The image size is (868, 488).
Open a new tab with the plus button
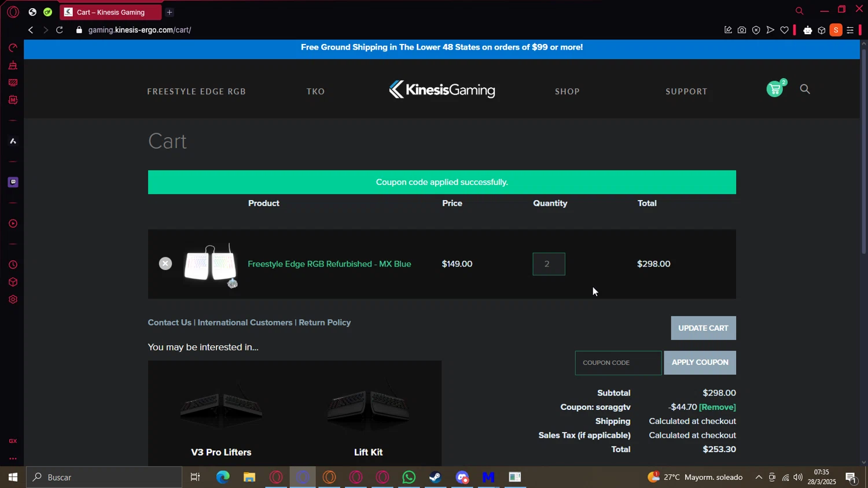[x=170, y=12]
